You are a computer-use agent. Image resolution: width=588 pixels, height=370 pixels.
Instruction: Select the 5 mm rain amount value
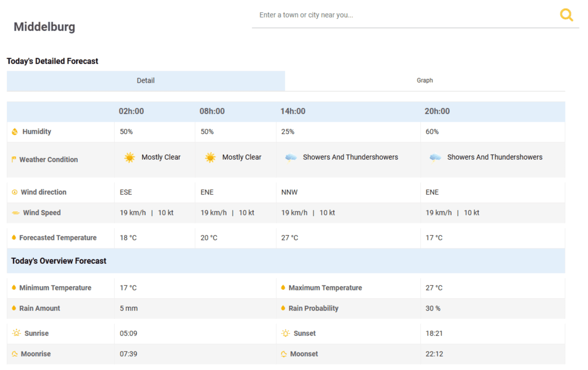129,308
